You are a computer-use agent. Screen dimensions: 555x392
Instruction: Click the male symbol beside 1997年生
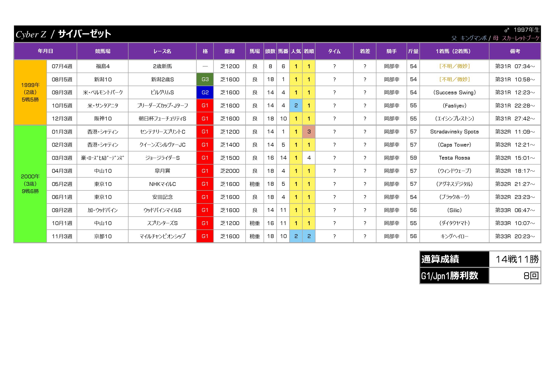507,30
